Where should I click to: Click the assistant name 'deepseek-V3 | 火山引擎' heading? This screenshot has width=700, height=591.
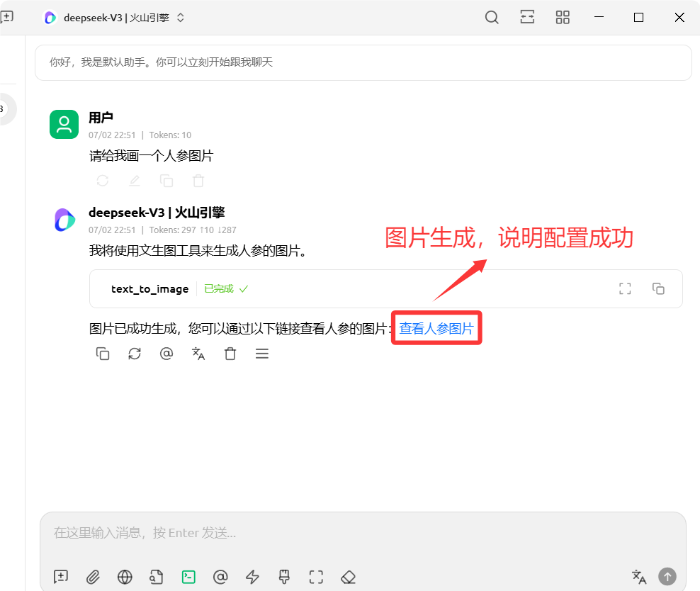click(x=157, y=213)
